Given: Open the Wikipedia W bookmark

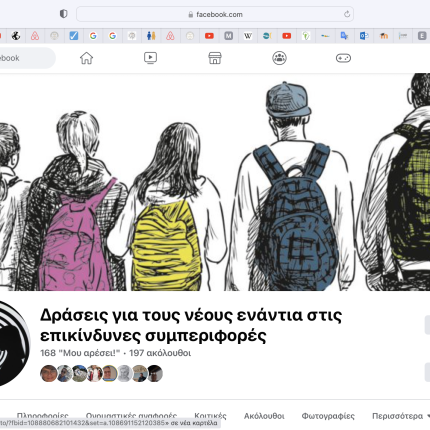Looking at the screenshot, I should tap(248, 36).
